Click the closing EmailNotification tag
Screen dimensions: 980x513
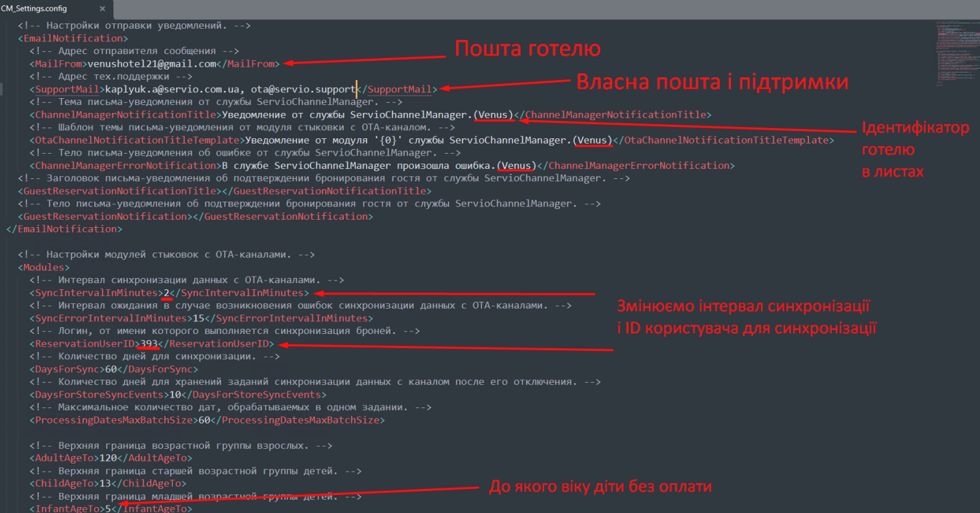64,229
